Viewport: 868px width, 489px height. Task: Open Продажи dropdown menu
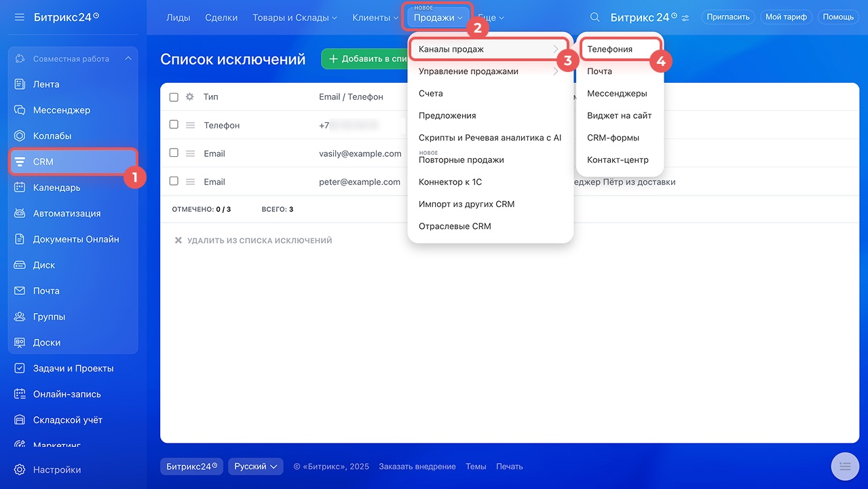click(x=438, y=18)
